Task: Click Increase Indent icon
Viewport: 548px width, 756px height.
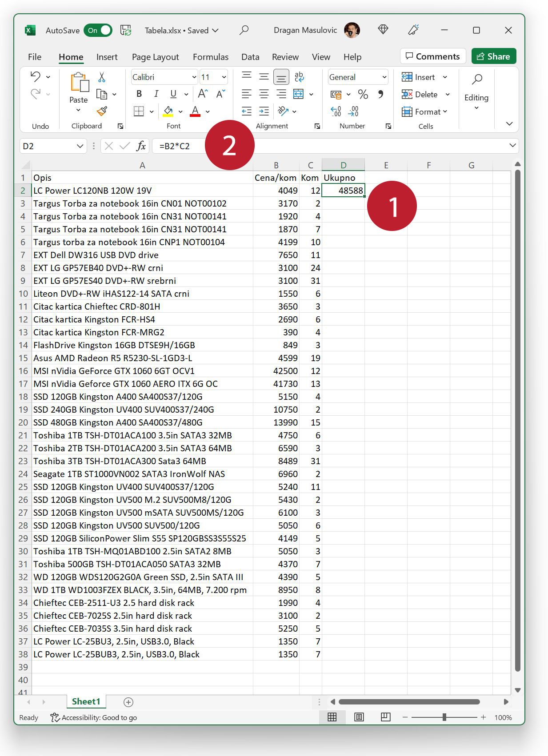Action: (264, 111)
